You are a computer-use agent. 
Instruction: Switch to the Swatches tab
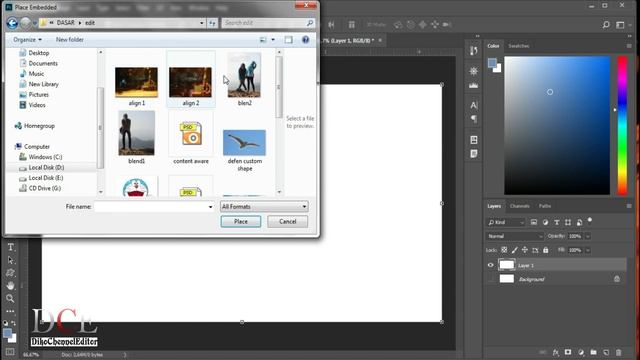(x=519, y=46)
